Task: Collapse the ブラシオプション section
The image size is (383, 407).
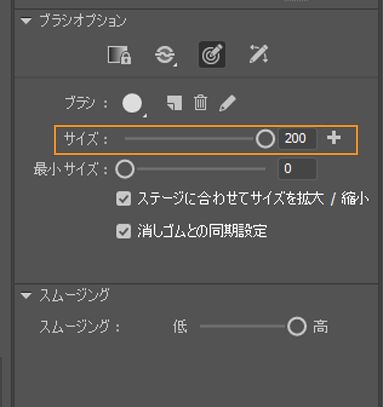Action: coord(26,21)
